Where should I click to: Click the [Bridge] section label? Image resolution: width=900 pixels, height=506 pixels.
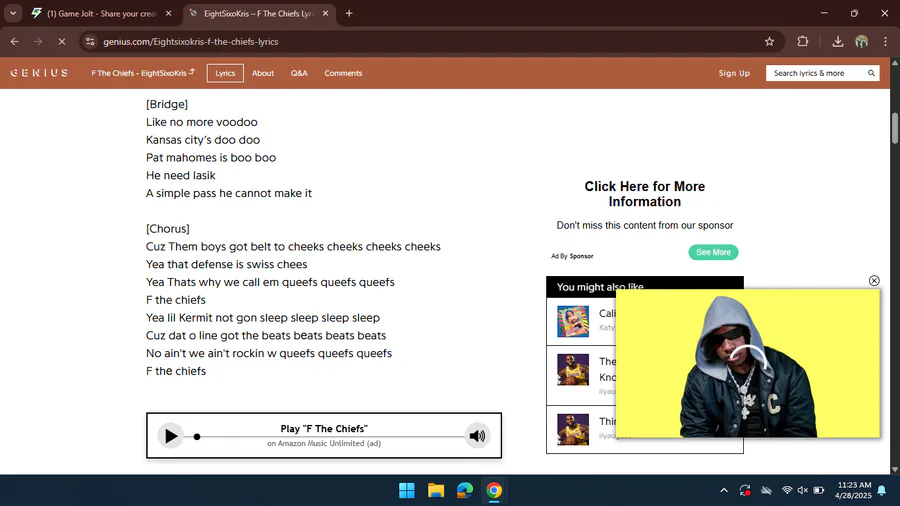tap(166, 104)
